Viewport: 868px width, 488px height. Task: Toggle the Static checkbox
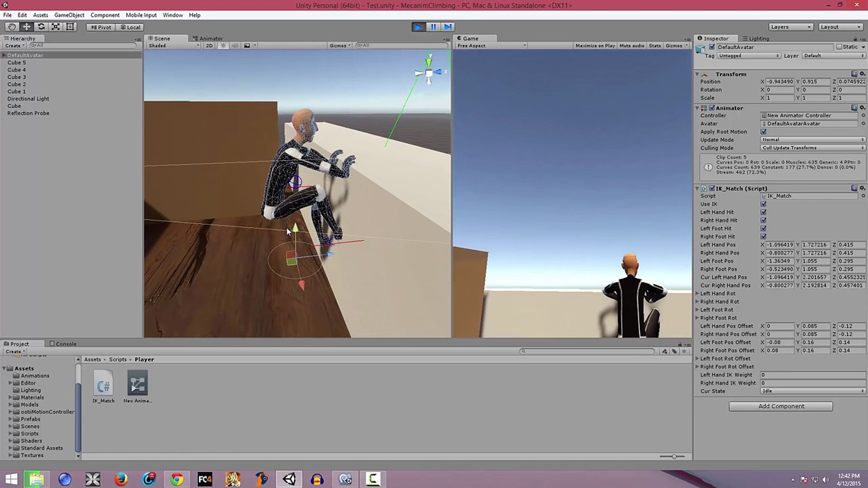[840, 47]
